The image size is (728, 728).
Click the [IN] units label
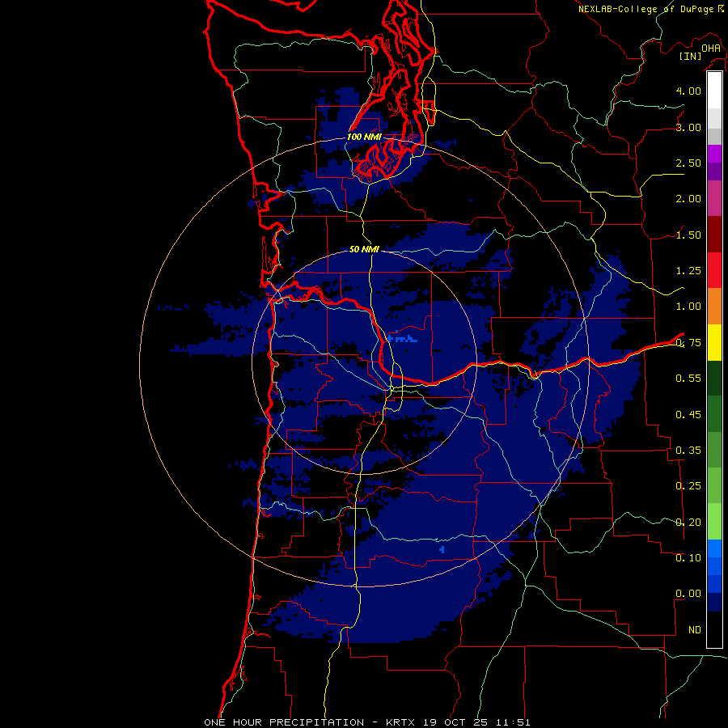691,56
